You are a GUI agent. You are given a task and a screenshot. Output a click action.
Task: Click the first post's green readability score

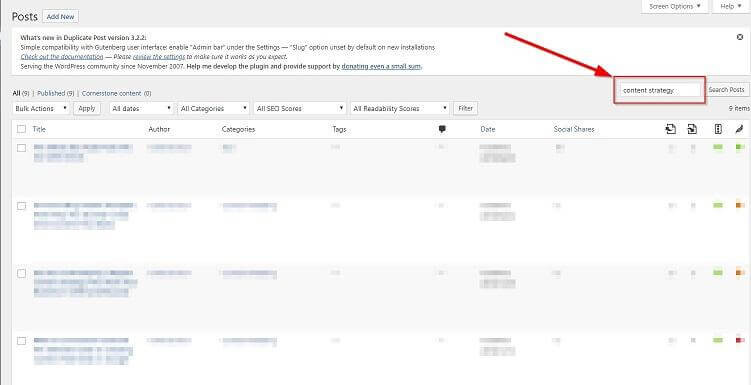[740, 147]
